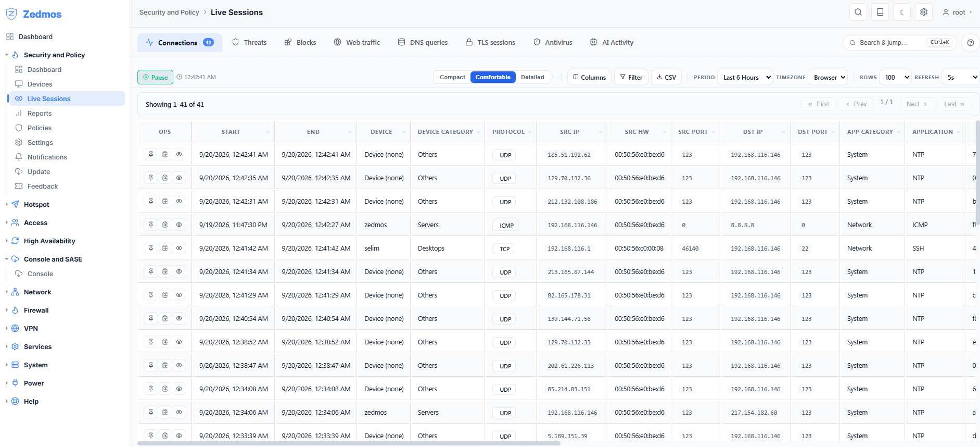Screen dimensions: 980x447
Task: Click the Feedback icon in sidebar
Action: 19,186
